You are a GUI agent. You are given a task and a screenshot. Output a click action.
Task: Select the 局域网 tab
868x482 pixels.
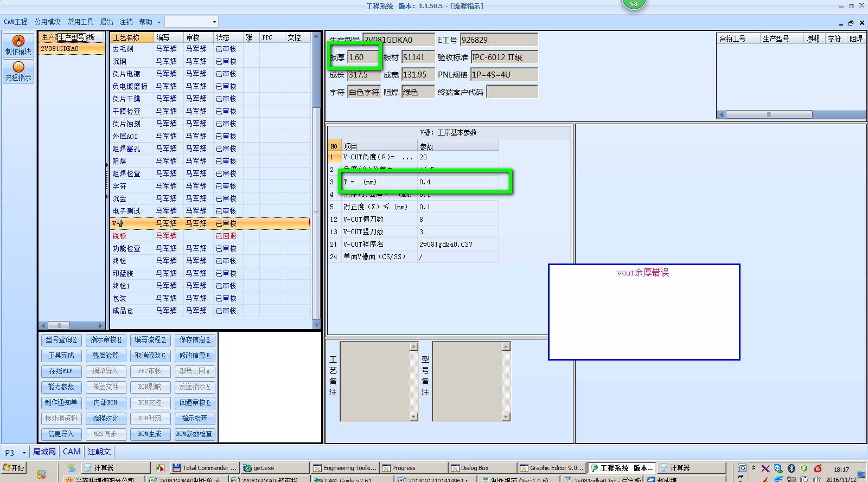[x=44, y=452]
